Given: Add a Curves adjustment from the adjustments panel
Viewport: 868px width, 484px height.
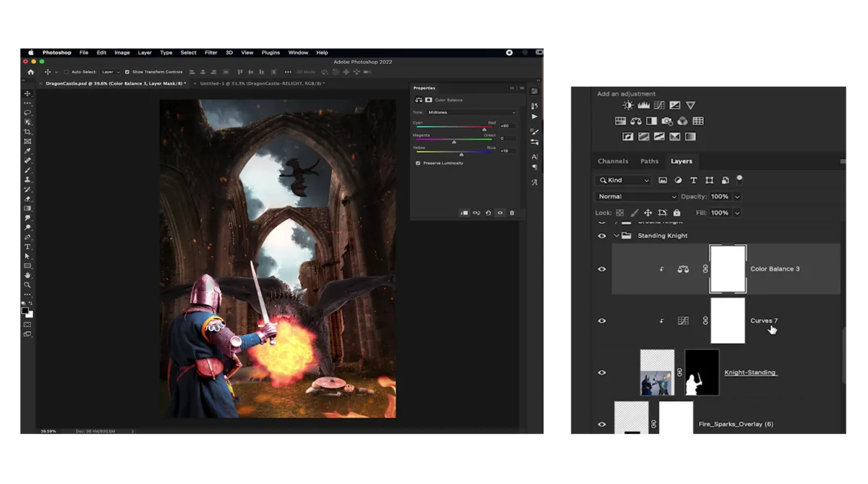Looking at the screenshot, I should click(x=659, y=106).
